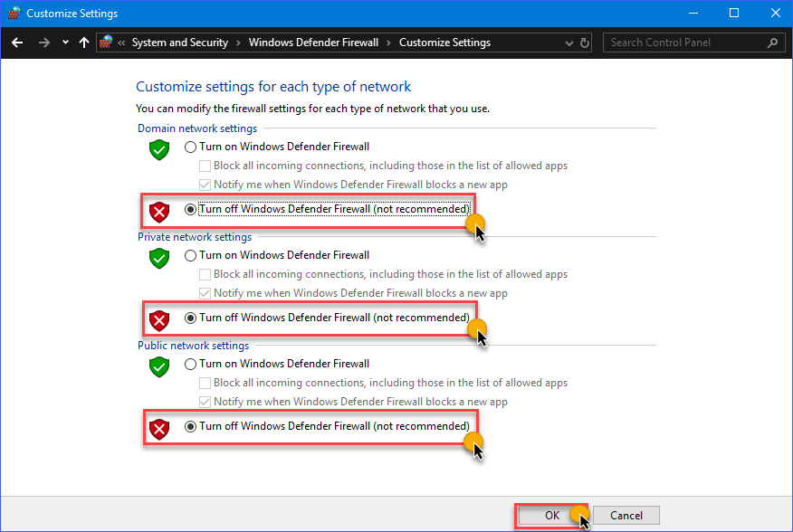The height and width of the screenshot is (532, 793).
Task: Click the green shield icon under Domain network settings
Action: pos(159,150)
